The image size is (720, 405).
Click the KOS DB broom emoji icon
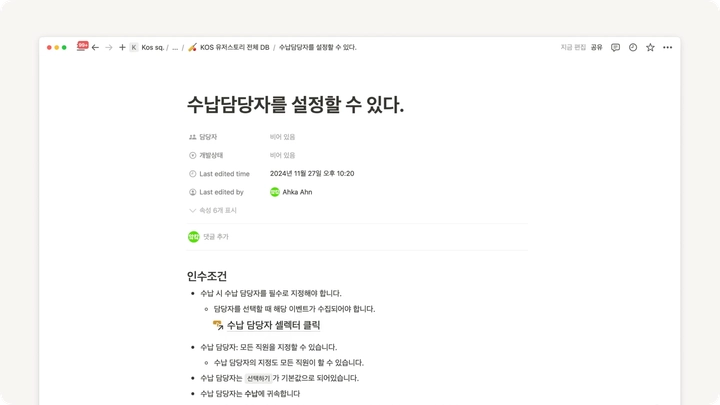coord(192,47)
